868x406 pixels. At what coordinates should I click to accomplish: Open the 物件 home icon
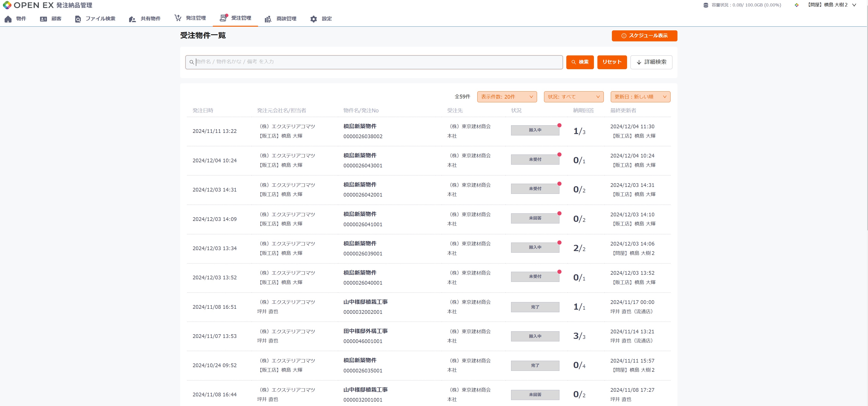point(8,19)
